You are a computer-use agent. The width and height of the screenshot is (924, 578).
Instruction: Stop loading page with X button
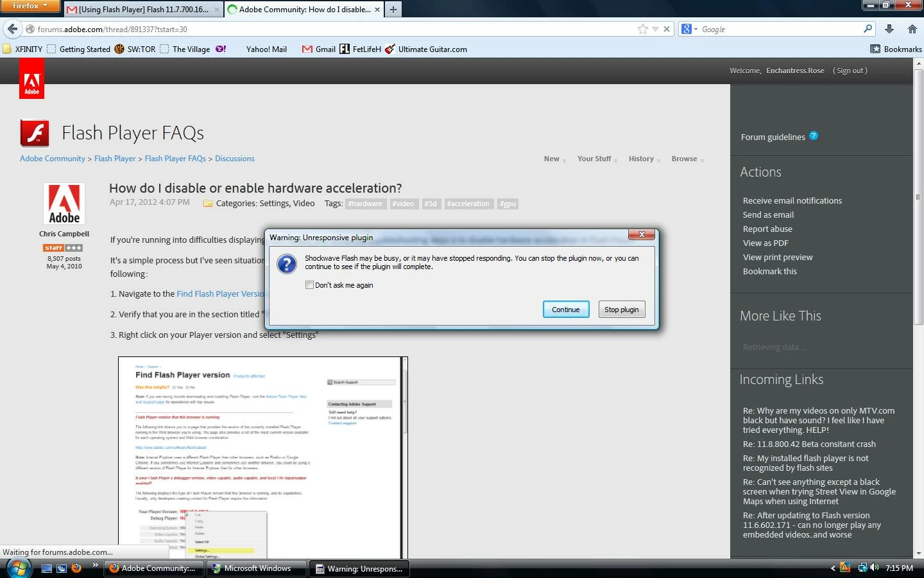[x=667, y=29]
